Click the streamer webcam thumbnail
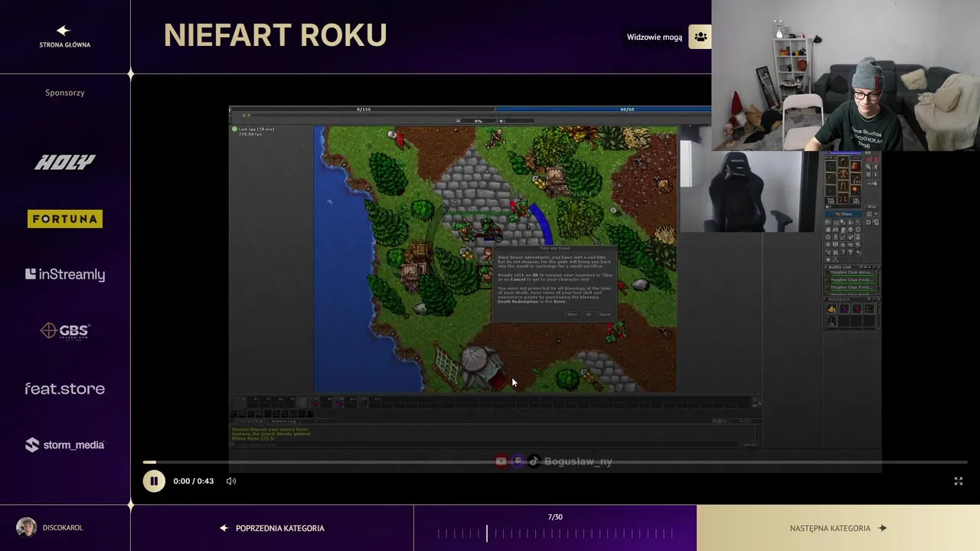 coord(845,75)
